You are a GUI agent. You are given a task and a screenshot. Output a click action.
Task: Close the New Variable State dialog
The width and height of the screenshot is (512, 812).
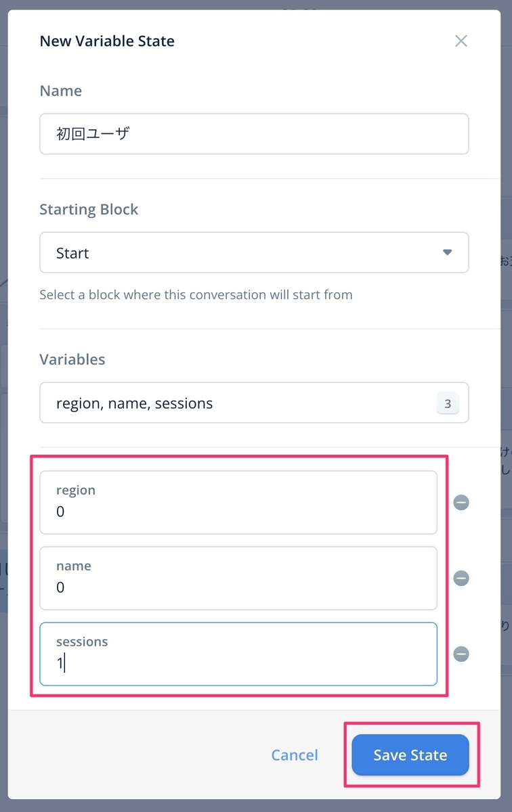point(461,41)
